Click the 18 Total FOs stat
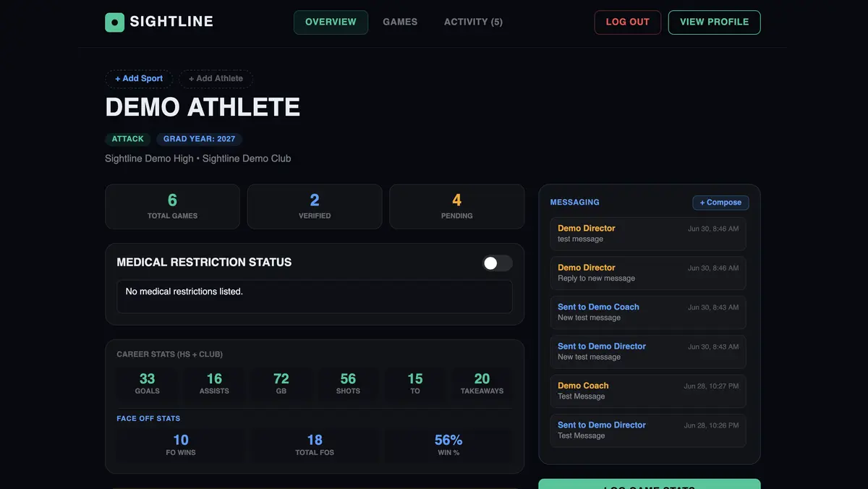 coord(315,445)
